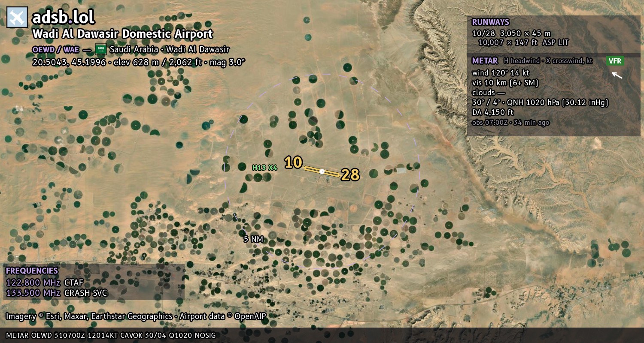Click the 133.500 MHz CRASH SVC frequency
Screen dimensions: 644x343
coord(56,293)
